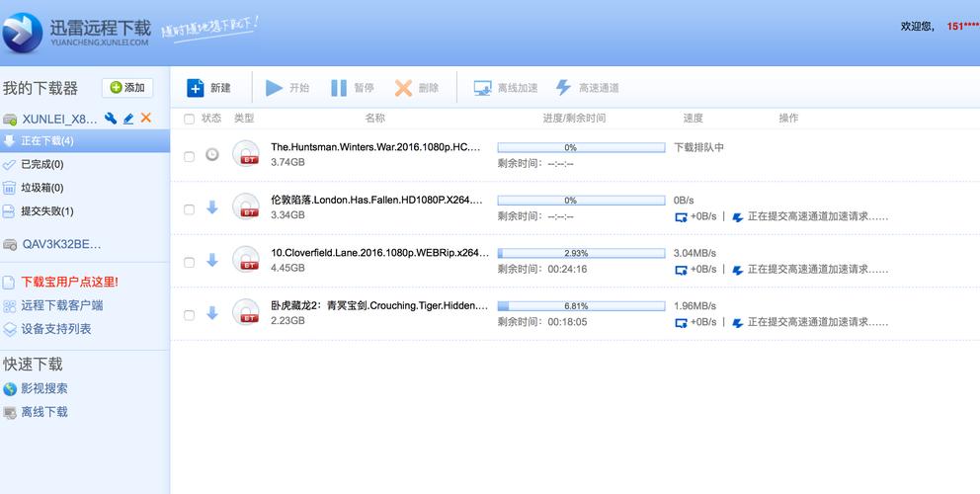Click queued clock status icon of Huntsman

click(212, 154)
